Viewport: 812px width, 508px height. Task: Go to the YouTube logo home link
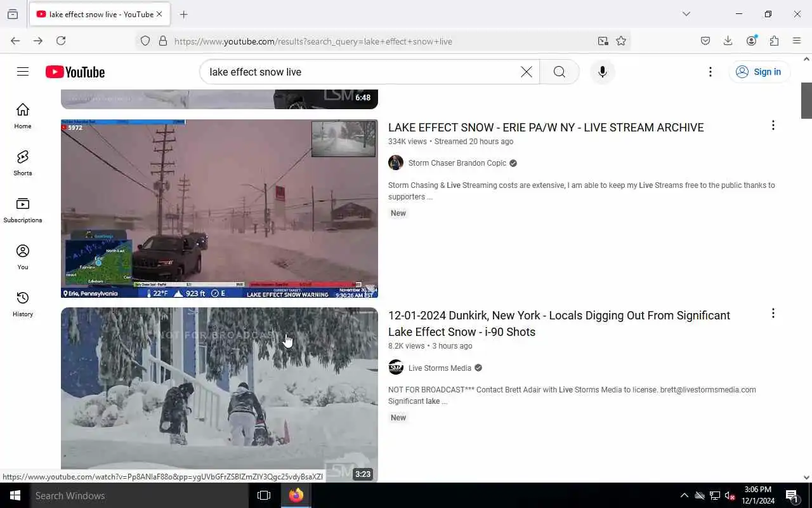click(x=75, y=72)
